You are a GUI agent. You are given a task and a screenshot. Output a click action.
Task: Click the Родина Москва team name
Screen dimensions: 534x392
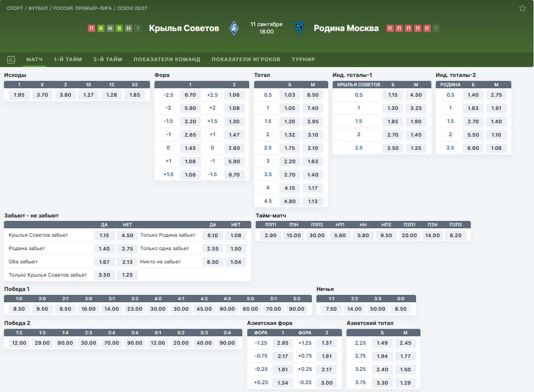(x=346, y=28)
